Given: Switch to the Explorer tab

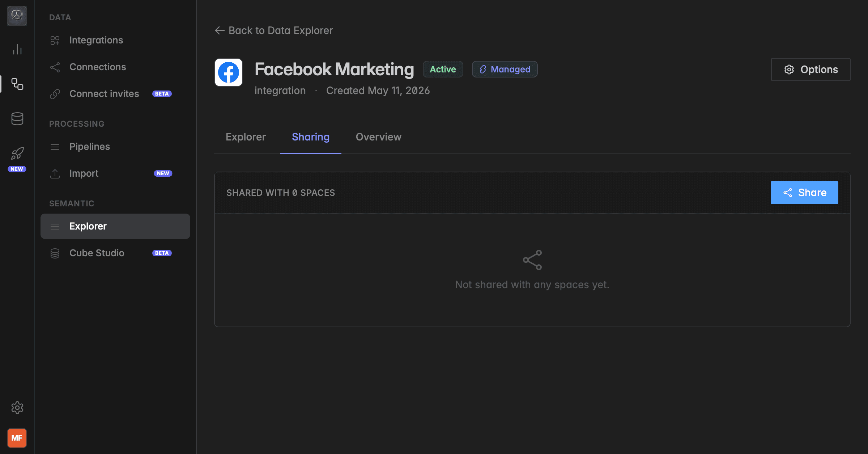Looking at the screenshot, I should pos(246,137).
